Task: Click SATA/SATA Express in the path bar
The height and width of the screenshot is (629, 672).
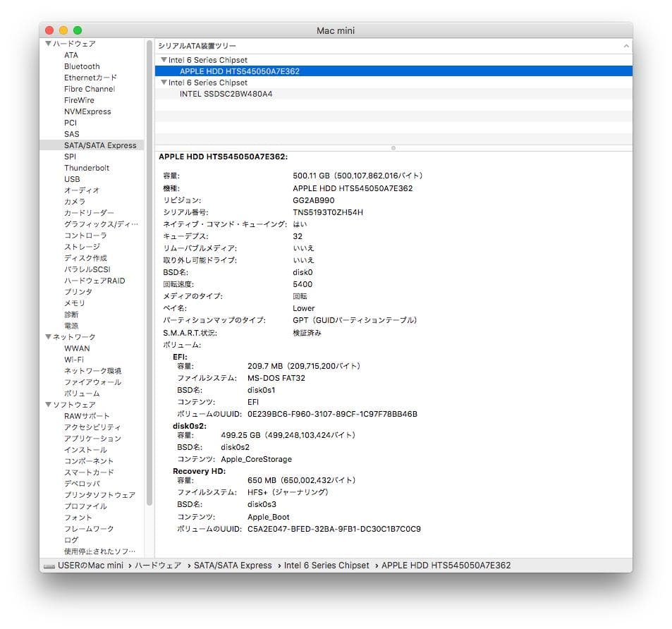Action: point(233,565)
